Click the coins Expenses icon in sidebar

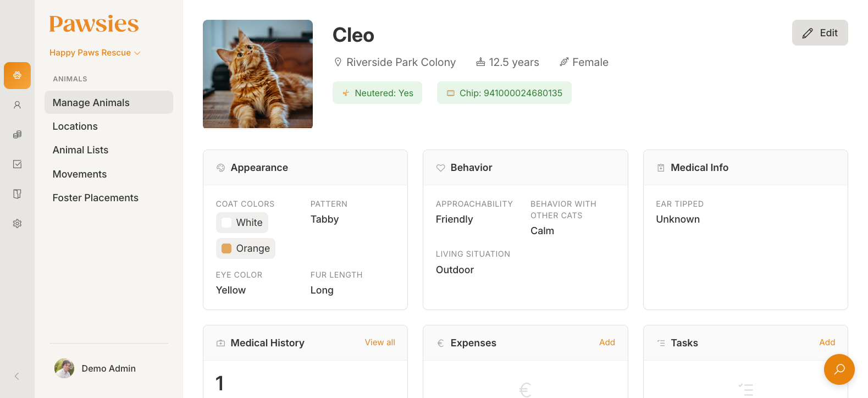pos(17,134)
